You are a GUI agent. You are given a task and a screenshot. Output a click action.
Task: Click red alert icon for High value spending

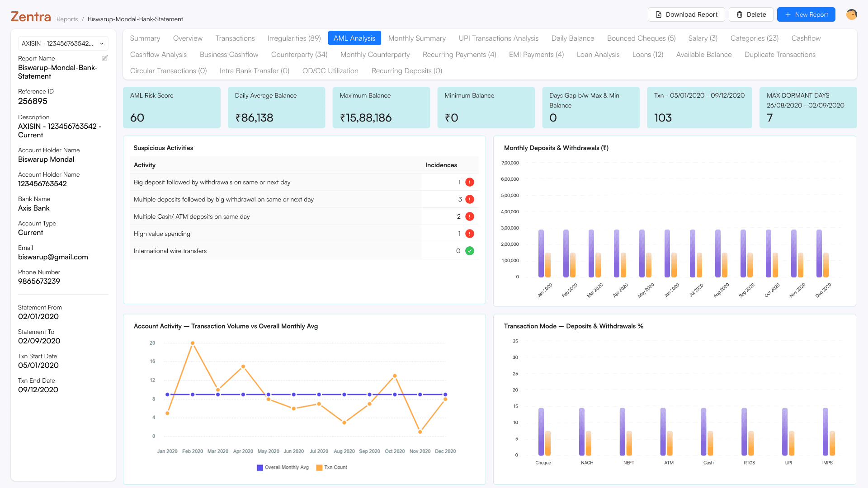(470, 234)
